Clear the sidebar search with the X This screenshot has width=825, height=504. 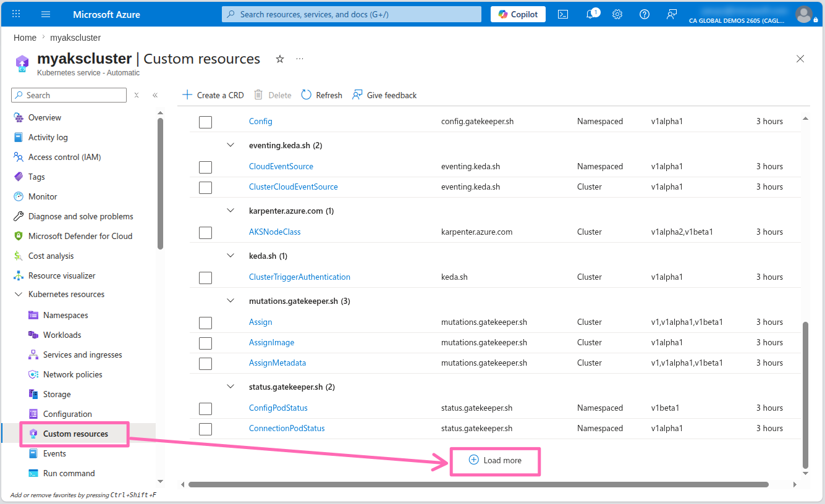[x=137, y=95]
